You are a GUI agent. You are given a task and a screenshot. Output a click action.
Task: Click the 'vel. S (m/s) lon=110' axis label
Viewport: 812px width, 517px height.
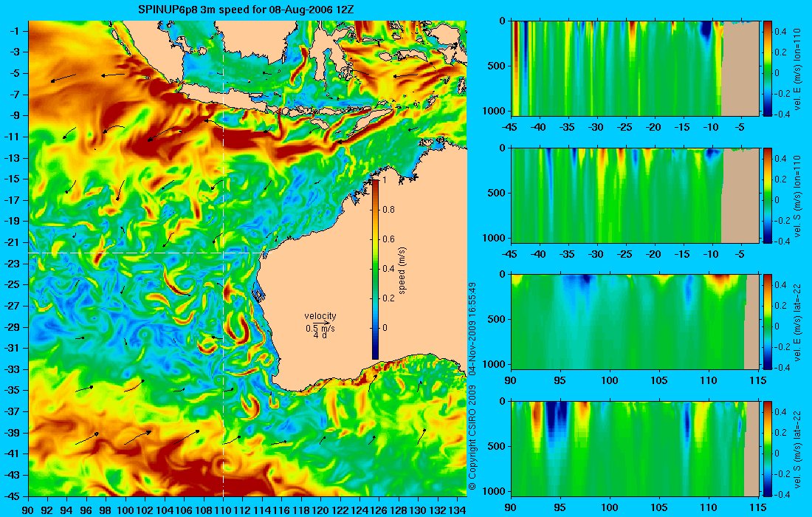pos(797,195)
